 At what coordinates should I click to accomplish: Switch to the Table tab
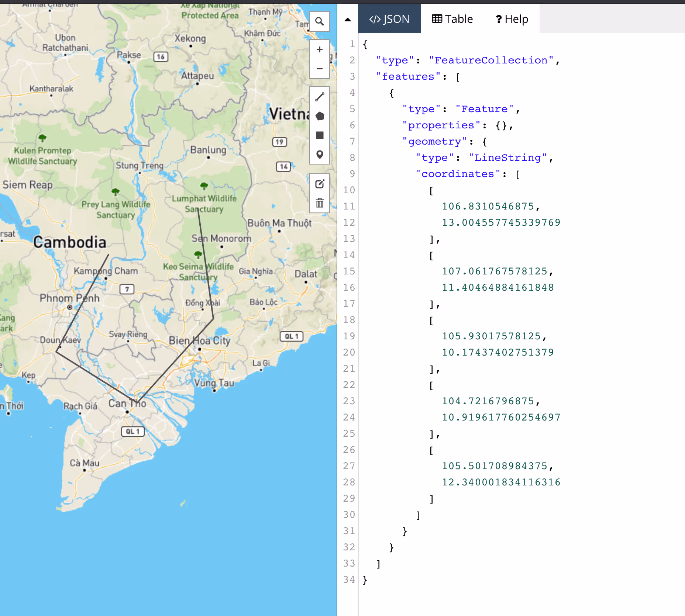point(452,19)
